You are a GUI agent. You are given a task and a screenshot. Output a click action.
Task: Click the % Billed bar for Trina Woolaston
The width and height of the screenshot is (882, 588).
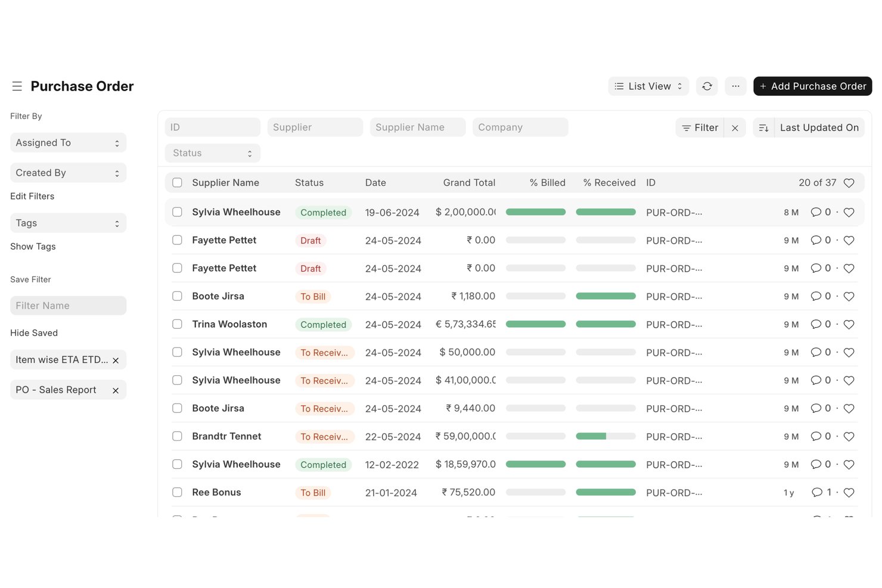[x=536, y=324]
